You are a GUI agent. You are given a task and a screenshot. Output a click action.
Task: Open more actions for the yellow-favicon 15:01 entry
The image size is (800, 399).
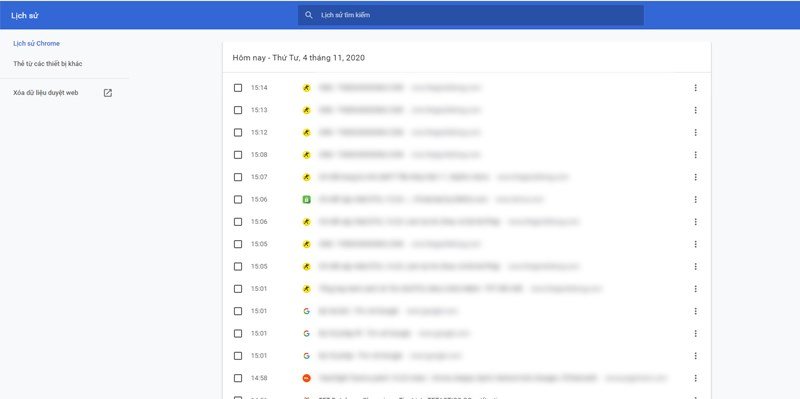click(695, 289)
